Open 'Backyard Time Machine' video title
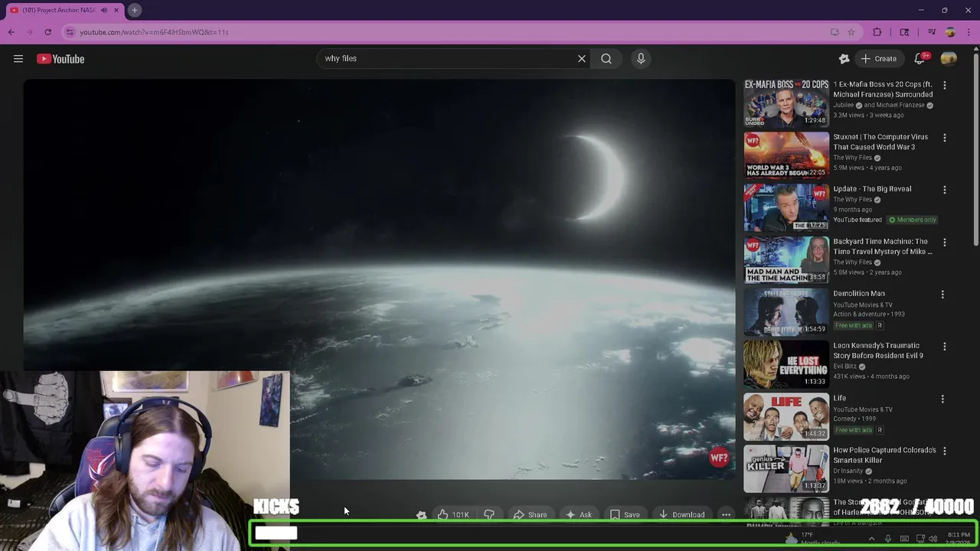Screen dimensions: 980x551 (x=883, y=246)
